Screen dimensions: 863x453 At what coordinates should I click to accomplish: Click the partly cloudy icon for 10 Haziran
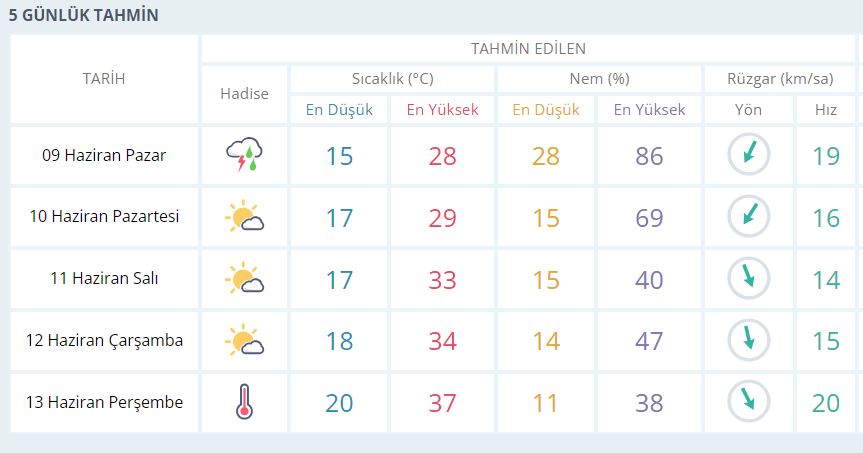(x=244, y=217)
